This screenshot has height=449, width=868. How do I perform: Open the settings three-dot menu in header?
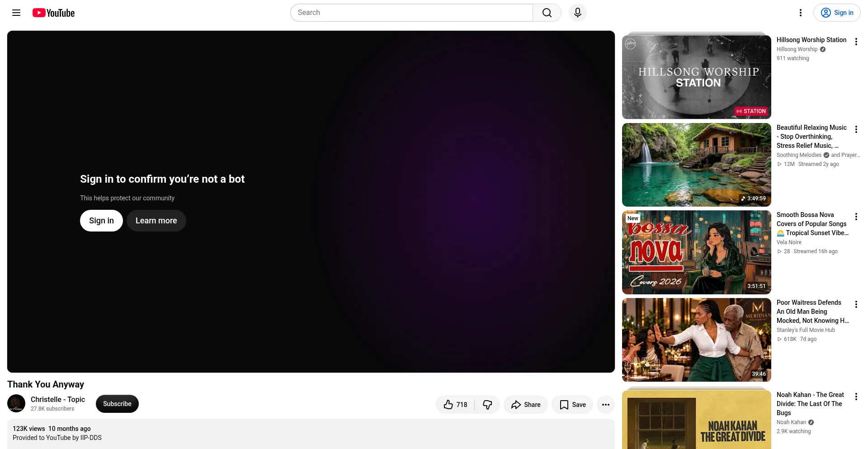pos(801,13)
